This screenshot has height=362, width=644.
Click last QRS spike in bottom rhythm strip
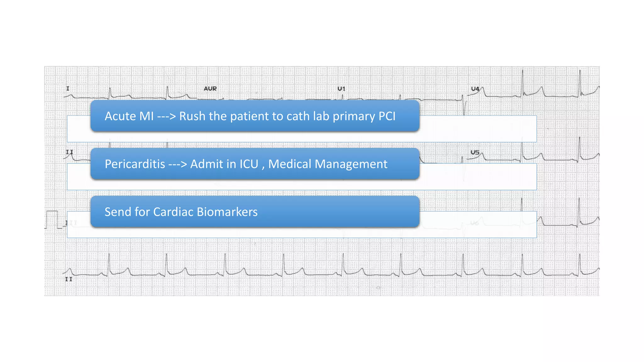coord(580,262)
